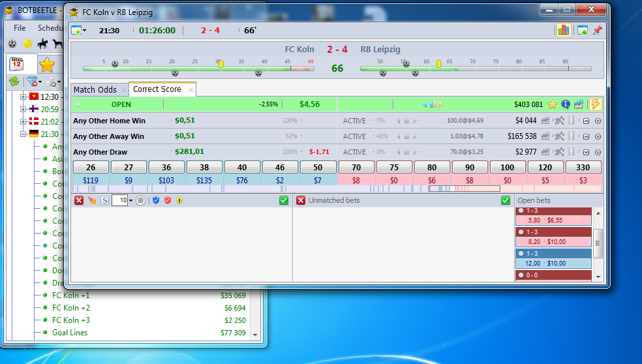Screen dimensions: 642x364
Task: Click yellow marker on second-half timeline
Action: pyautogui.click(x=438, y=64)
